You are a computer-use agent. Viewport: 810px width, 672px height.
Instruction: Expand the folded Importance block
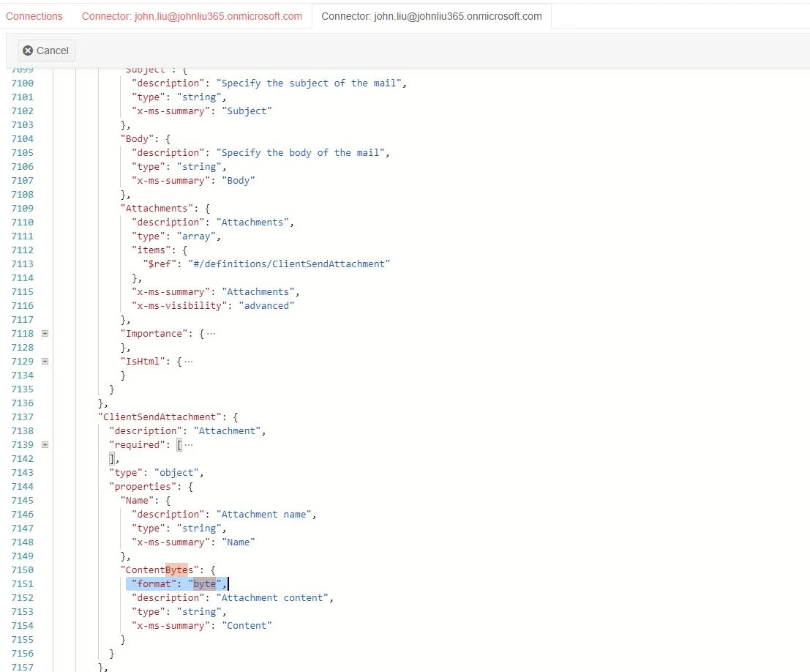pos(45,333)
